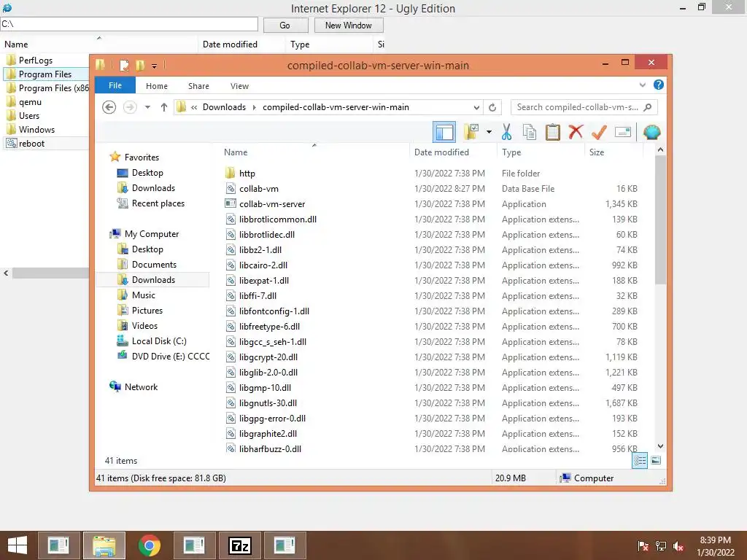Switch to the Share ribbon tab
Screen dimensions: 747x560
[x=198, y=86]
